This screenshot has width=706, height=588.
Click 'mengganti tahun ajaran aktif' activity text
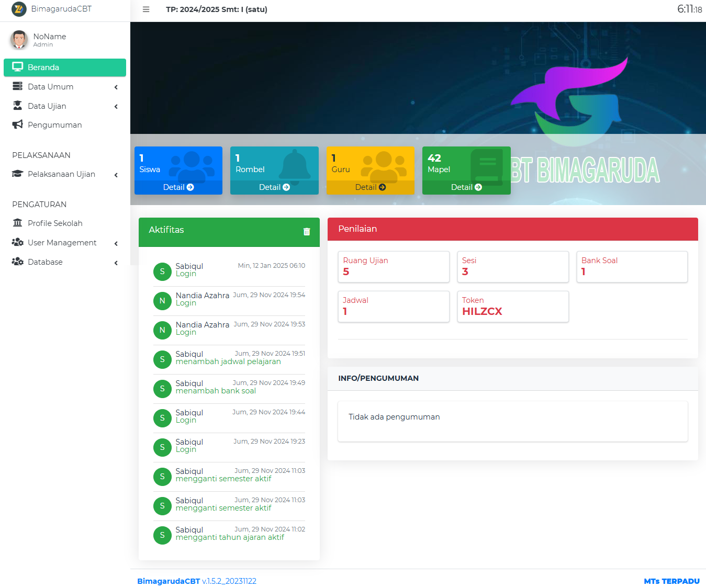click(x=230, y=538)
